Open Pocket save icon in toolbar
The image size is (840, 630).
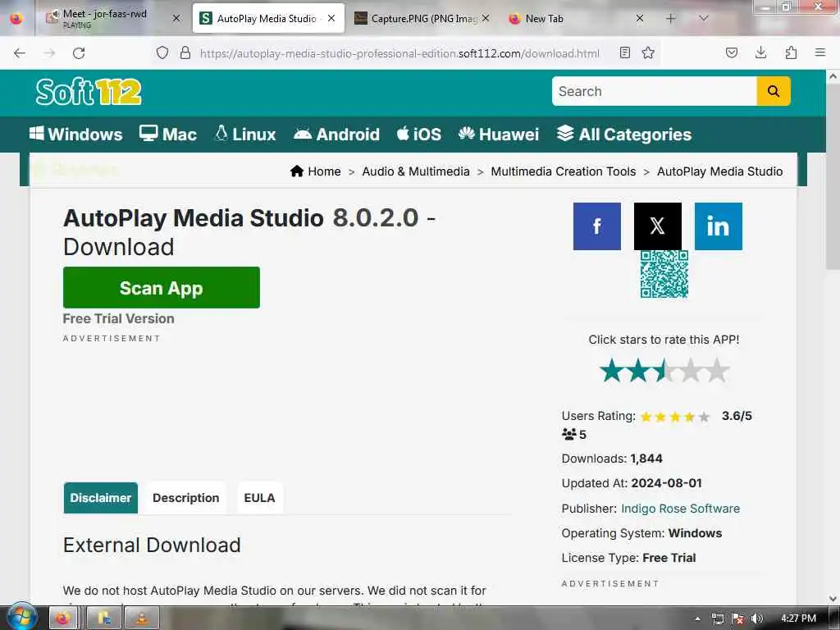click(x=731, y=52)
